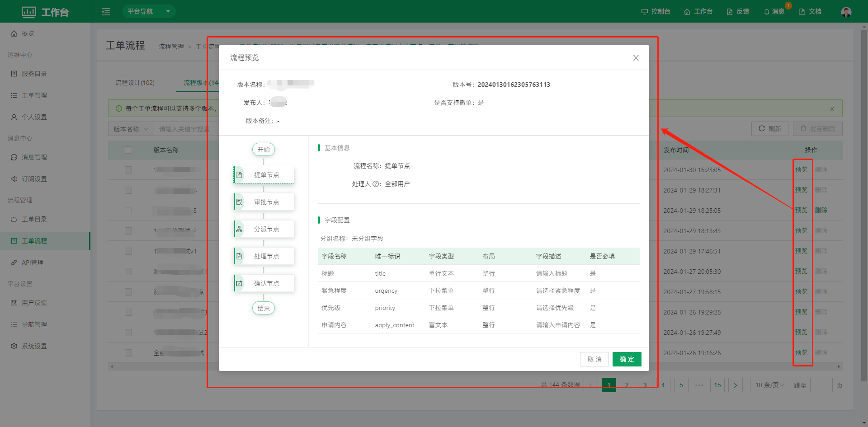Open 工单目录 in the sidebar
The height and width of the screenshot is (427, 868).
tap(45, 219)
